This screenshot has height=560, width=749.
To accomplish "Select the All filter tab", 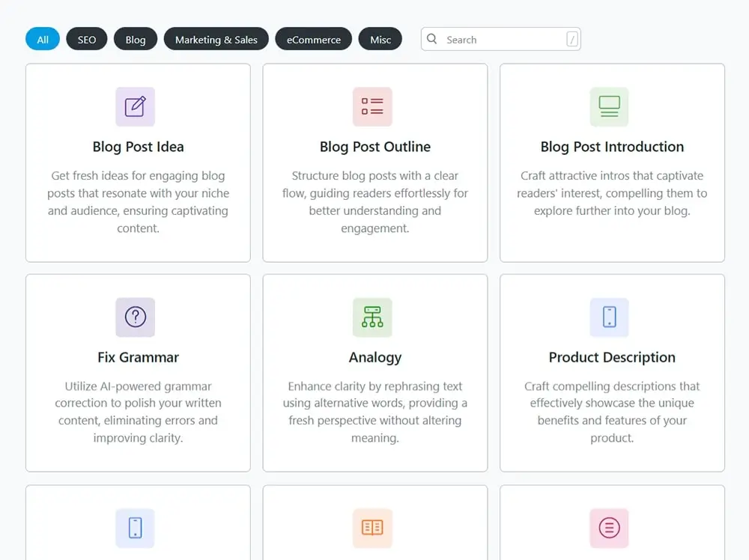I will pos(43,40).
